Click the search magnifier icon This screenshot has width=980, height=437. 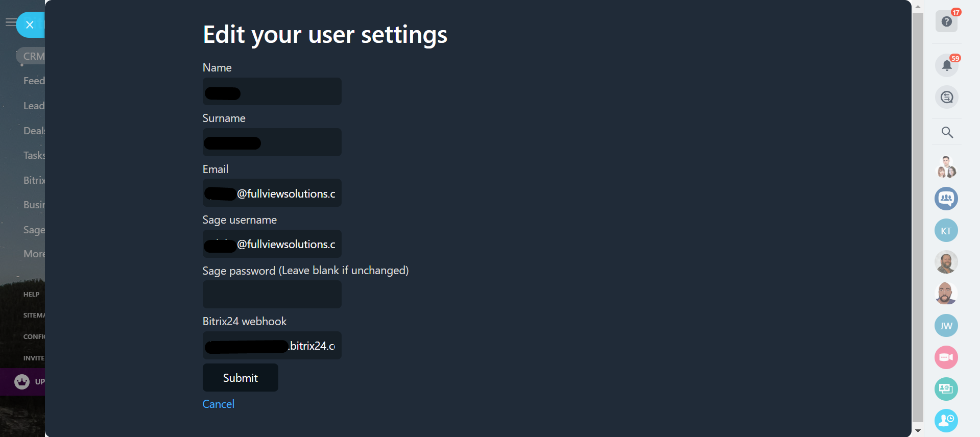click(x=947, y=133)
